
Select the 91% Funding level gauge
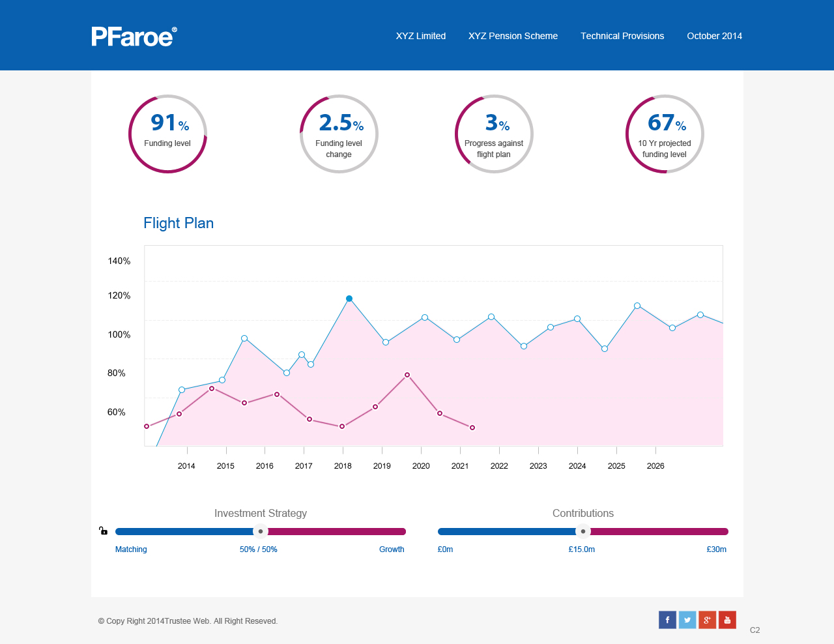point(167,134)
